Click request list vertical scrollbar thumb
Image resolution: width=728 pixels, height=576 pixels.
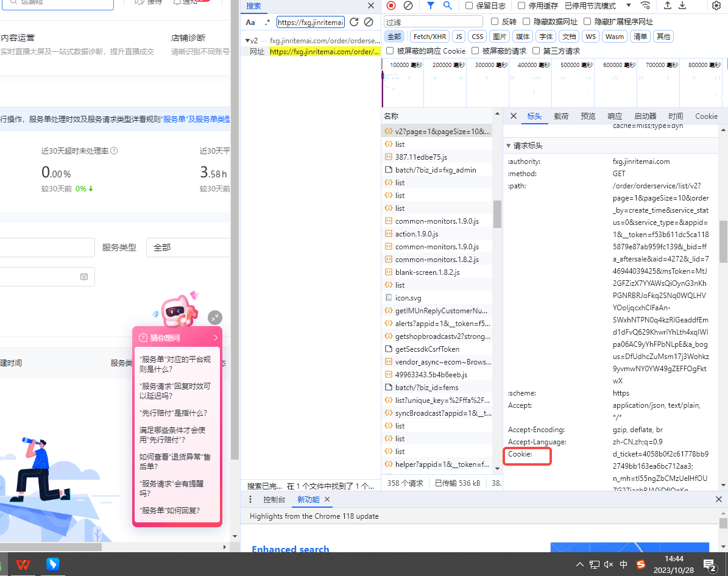click(497, 214)
